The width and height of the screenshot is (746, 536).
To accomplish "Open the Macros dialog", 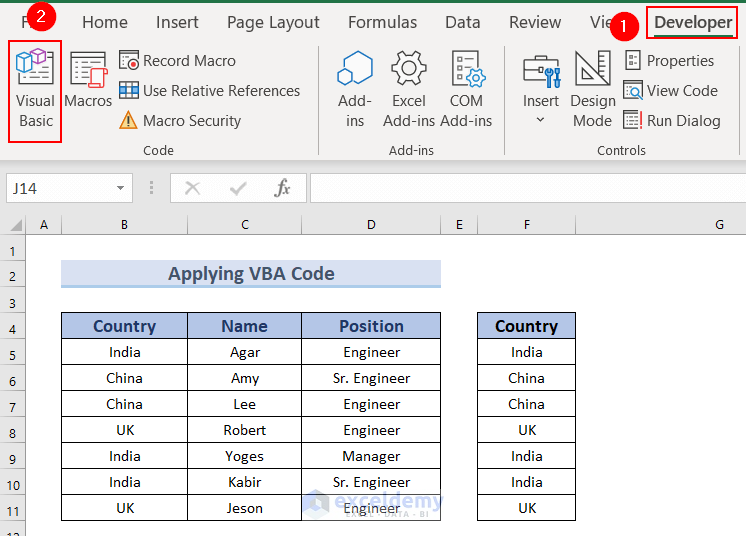I will (88, 81).
